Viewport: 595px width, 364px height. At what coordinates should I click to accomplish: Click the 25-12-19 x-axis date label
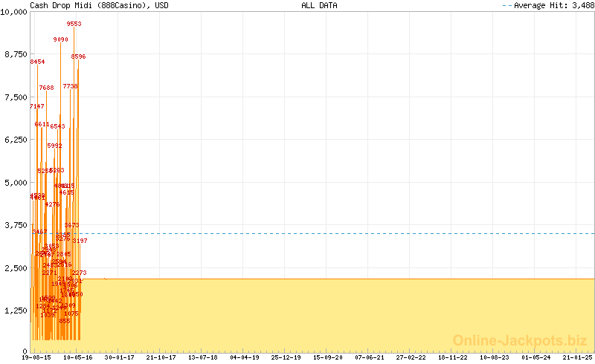(286, 357)
